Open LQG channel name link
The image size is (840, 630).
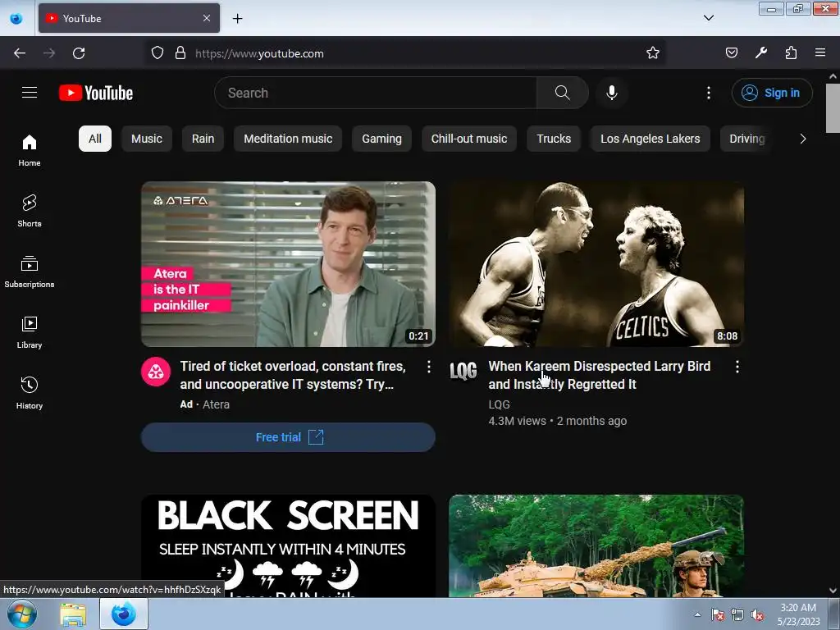point(500,404)
